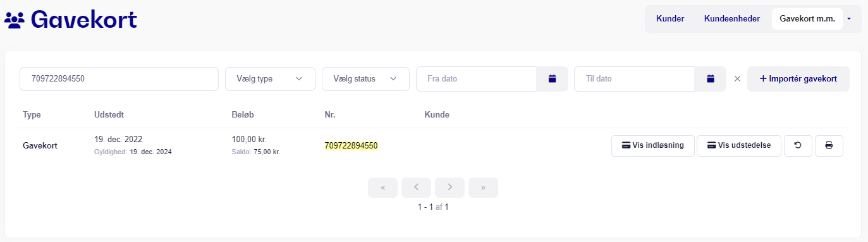This screenshot has height=242, width=868.
Task: Print the gift card with printer icon
Action: [829, 145]
